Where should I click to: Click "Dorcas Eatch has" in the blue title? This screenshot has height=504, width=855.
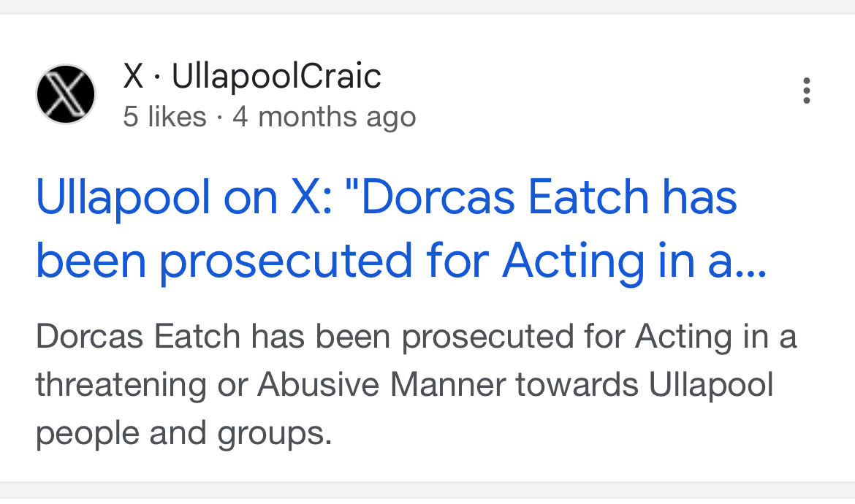(x=548, y=197)
